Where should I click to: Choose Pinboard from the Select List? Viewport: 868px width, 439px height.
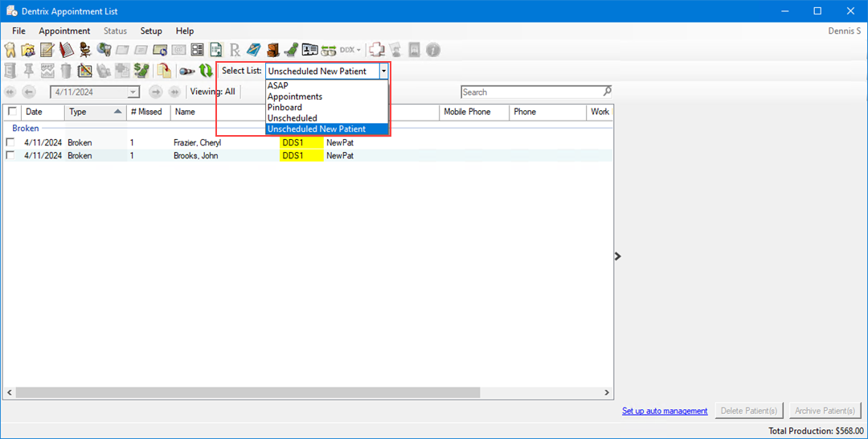coord(285,107)
